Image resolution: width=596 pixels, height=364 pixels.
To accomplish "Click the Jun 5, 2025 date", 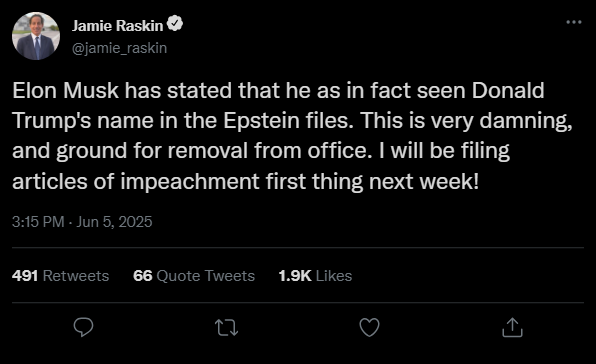I will [x=114, y=222].
